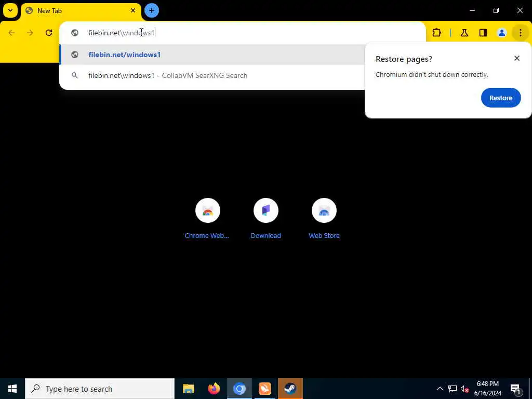Open the tab search dropdown arrow
Image resolution: width=532 pixels, height=399 pixels.
coord(10,10)
